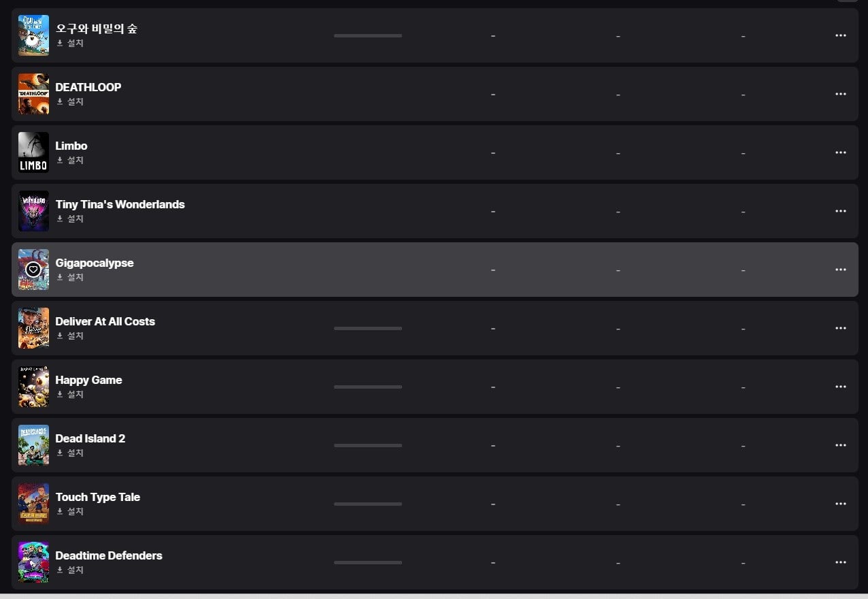Viewport: 868px width, 599px height.
Task: Open three-dot menu for Touch Type Tale
Action: click(841, 504)
